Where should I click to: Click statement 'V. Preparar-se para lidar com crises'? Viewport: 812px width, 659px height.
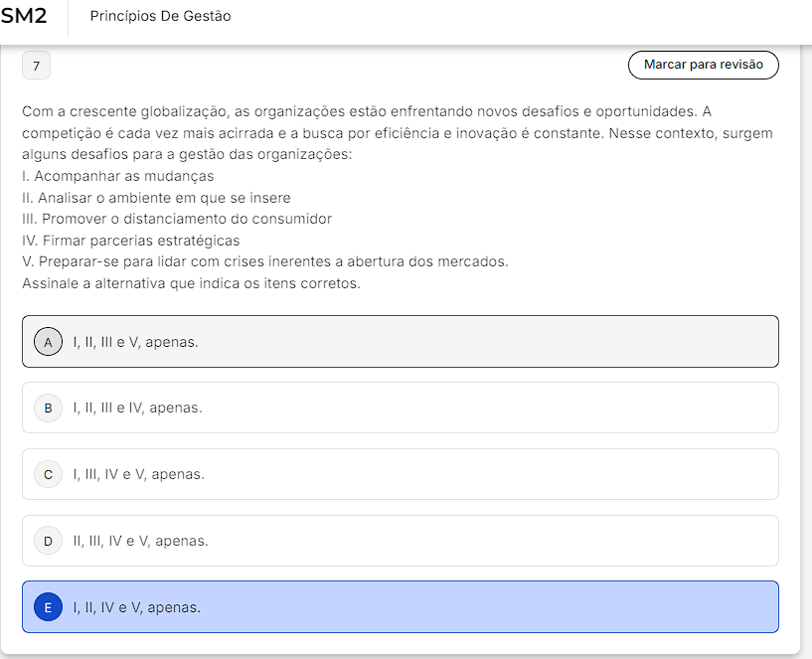(265, 261)
